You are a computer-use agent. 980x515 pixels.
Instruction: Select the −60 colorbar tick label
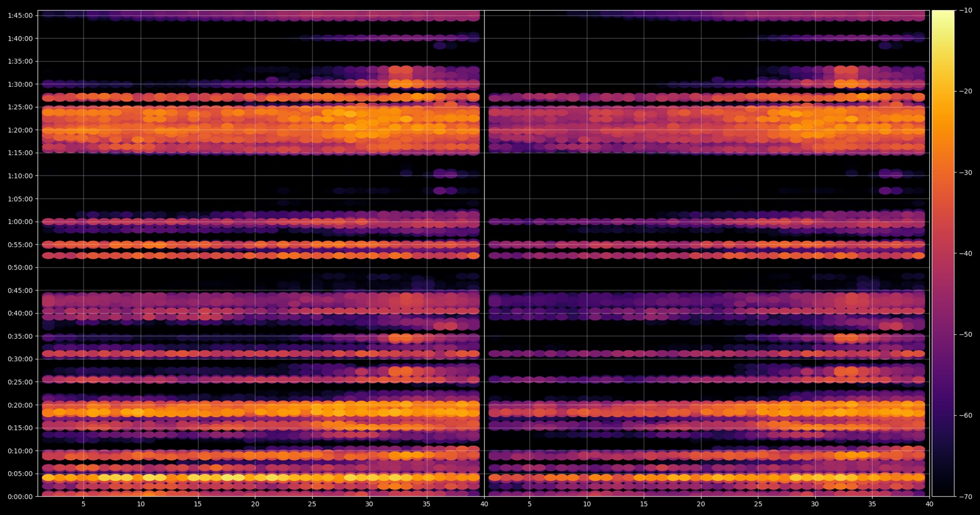[966, 415]
